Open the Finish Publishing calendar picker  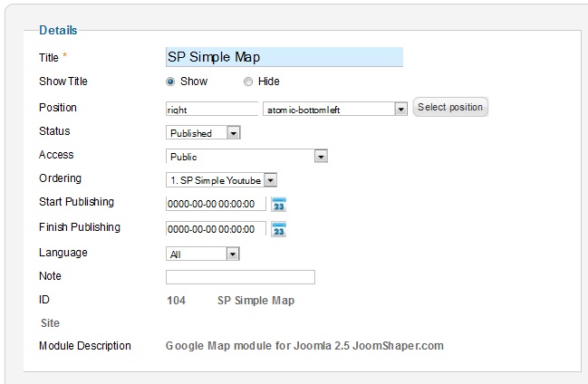pyautogui.click(x=279, y=229)
